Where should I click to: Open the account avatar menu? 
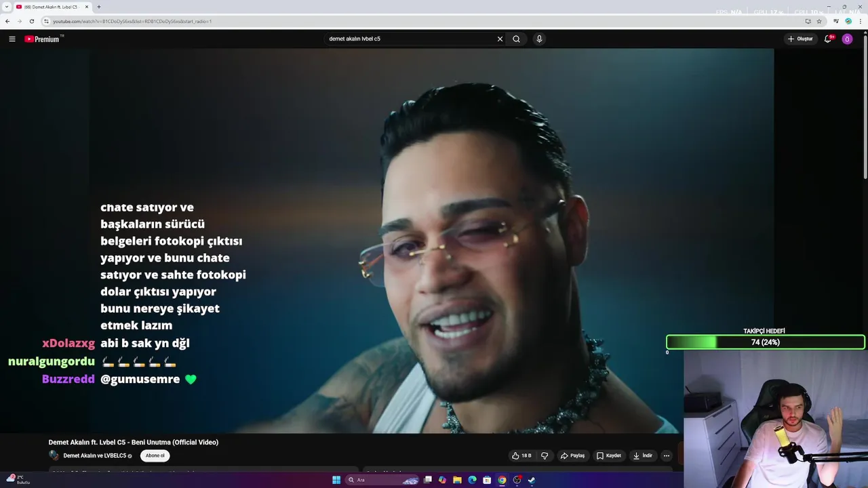tap(847, 39)
